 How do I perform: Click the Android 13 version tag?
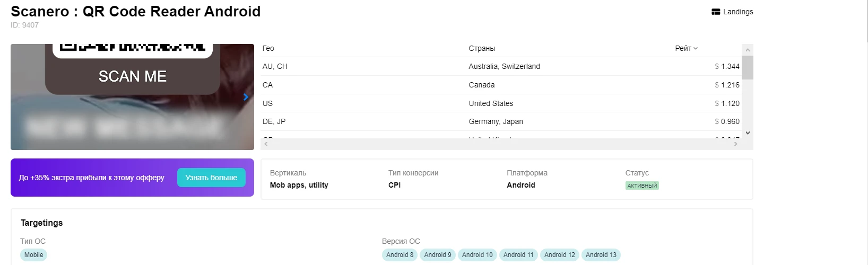click(x=601, y=255)
